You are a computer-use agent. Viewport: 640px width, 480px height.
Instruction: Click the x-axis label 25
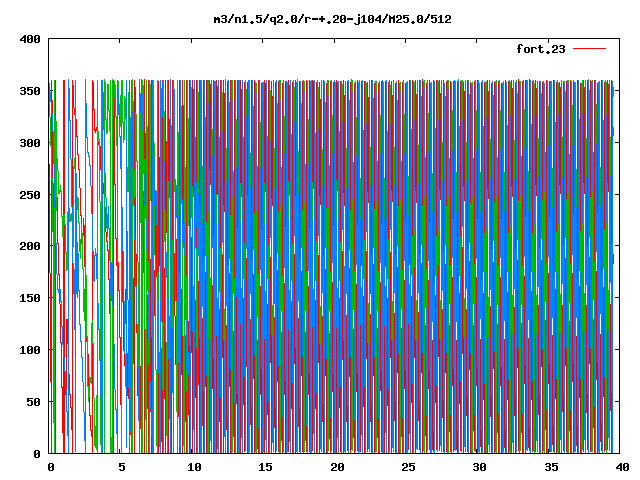pos(408,467)
